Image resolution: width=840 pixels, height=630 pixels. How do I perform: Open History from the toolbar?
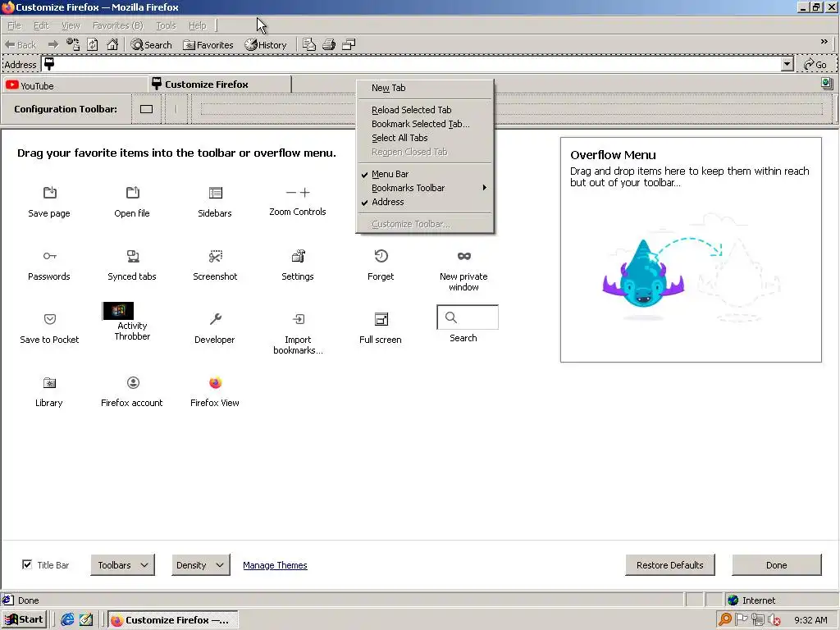(x=266, y=44)
